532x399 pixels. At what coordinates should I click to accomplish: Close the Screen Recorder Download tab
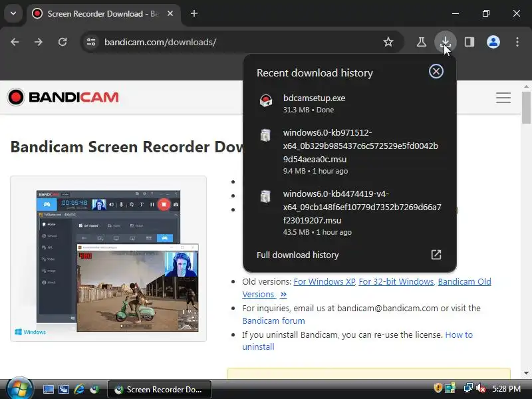[x=170, y=13]
